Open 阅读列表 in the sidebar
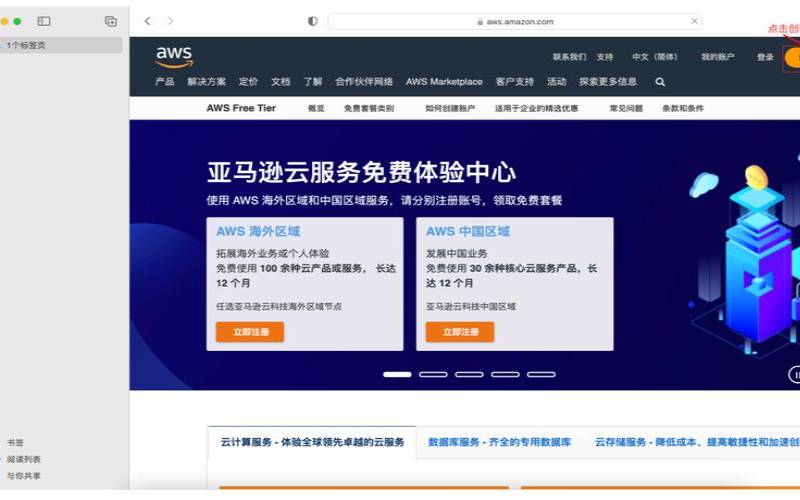This screenshot has height=500, width=800. [x=23, y=459]
